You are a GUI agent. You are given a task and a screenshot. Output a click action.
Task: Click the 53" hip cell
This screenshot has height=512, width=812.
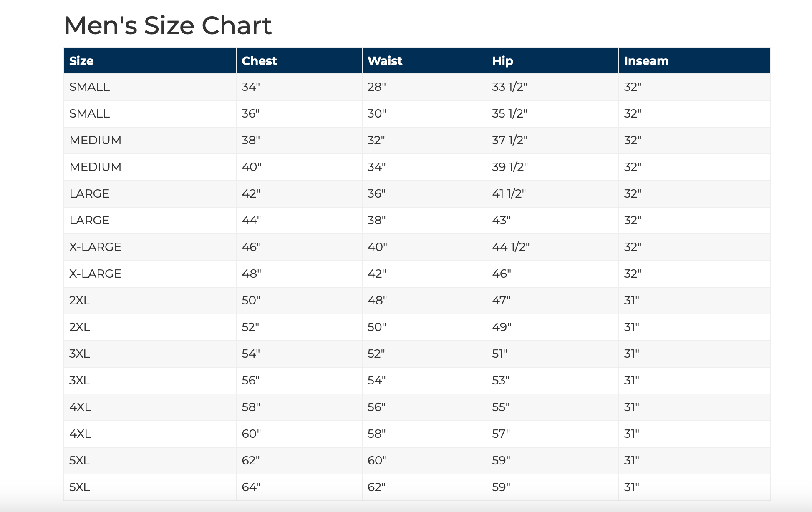click(x=501, y=381)
